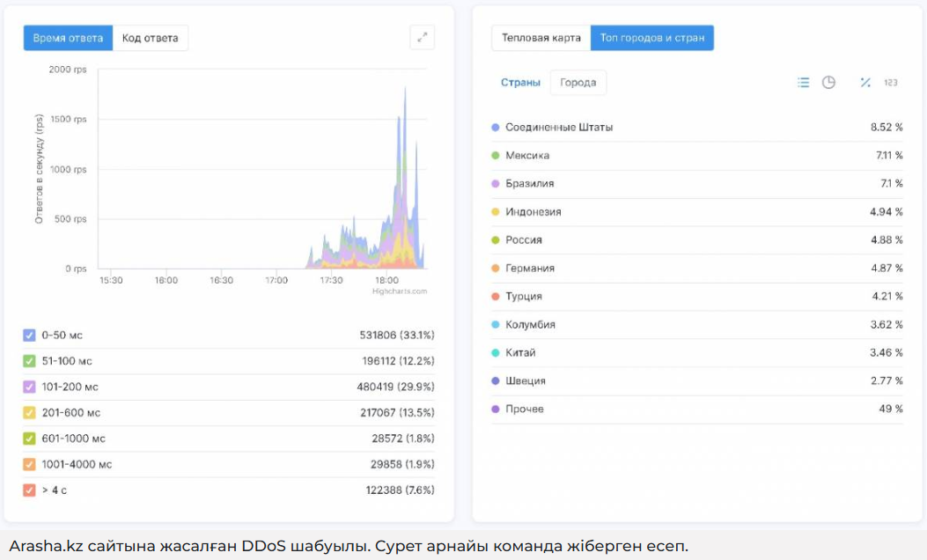Show values as percentages icon
This screenshot has width=927, height=560.
[865, 83]
